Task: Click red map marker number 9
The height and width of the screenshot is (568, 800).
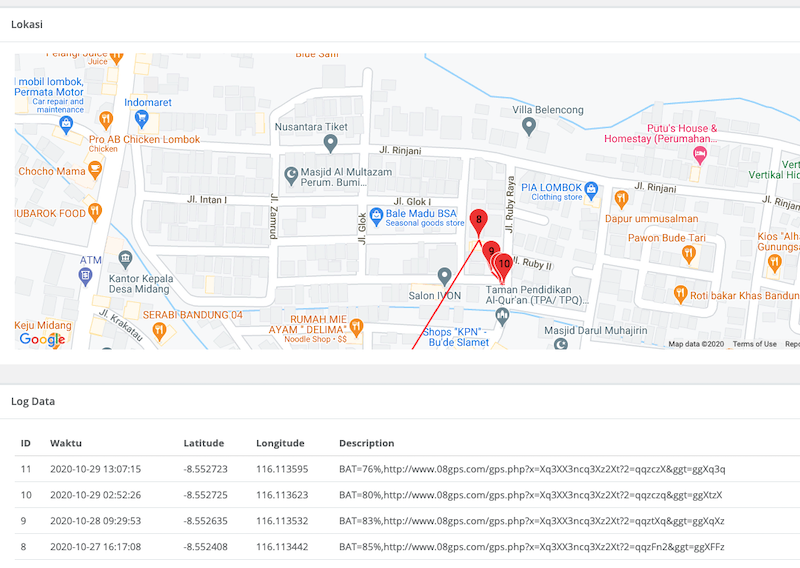Action: [x=490, y=253]
